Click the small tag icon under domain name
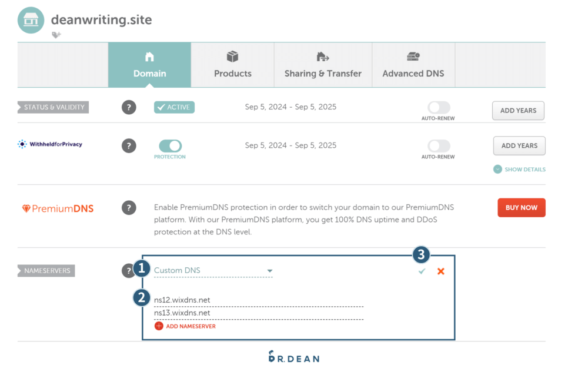The height and width of the screenshot is (368, 588). coord(56,35)
